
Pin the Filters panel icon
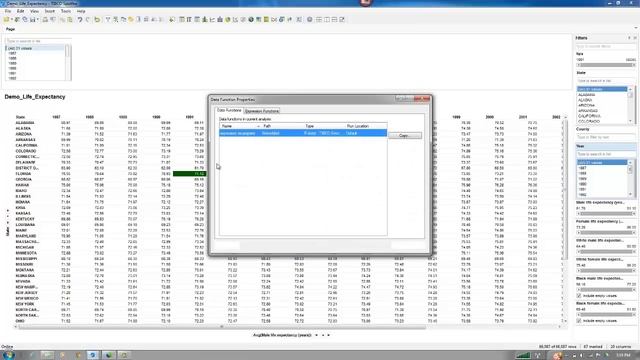pyautogui.click(x=629, y=38)
